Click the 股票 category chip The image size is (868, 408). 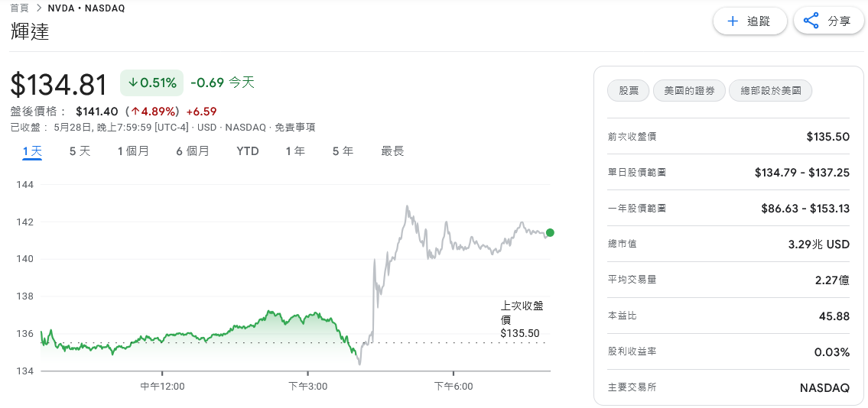629,91
